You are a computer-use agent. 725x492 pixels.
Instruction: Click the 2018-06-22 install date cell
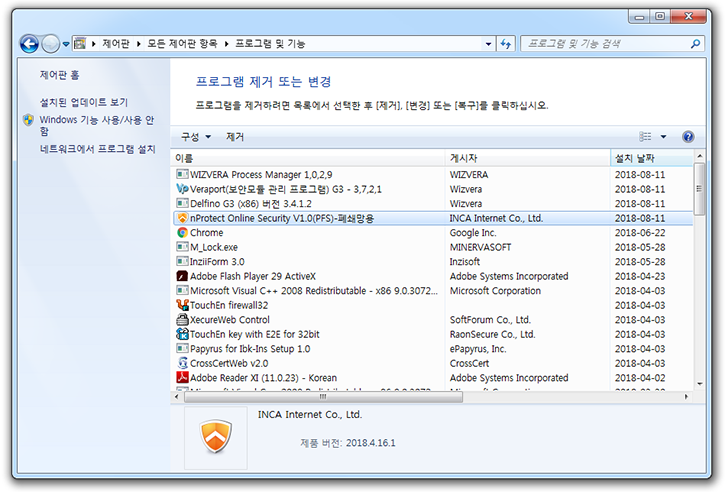click(x=640, y=233)
